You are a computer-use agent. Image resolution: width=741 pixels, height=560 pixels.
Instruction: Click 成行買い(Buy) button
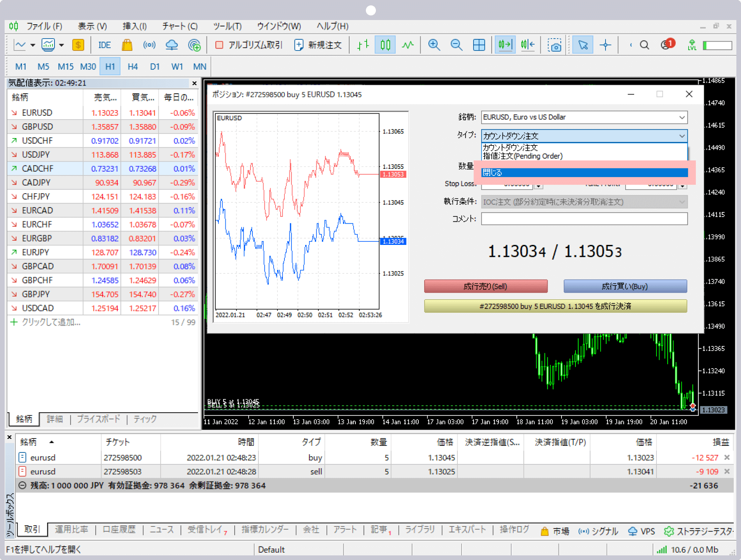tap(625, 287)
